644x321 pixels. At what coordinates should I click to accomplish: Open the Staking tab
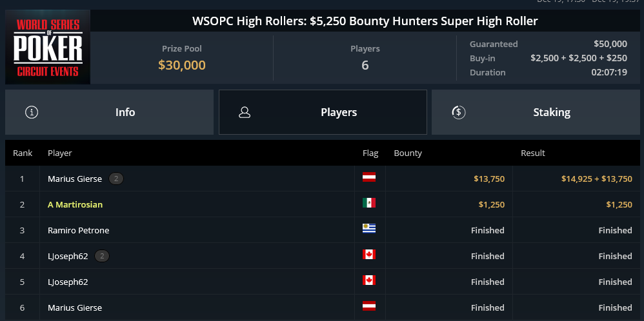(x=536, y=112)
